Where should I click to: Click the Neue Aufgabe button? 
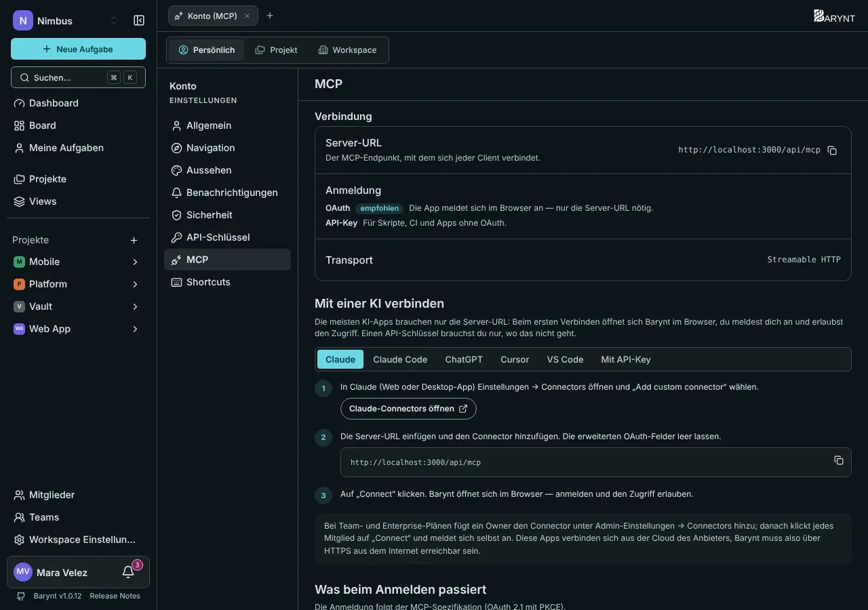point(78,49)
